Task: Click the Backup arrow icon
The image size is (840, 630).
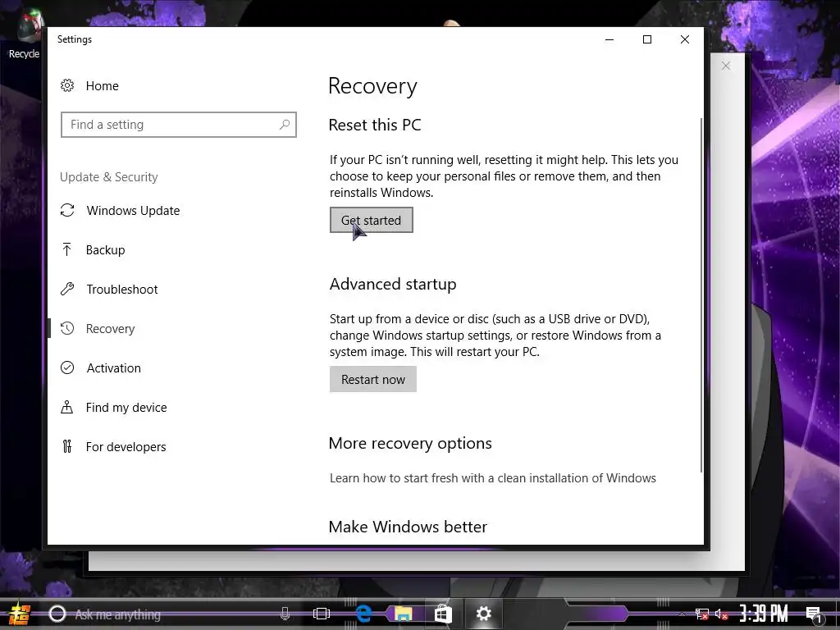Action: coord(67,249)
